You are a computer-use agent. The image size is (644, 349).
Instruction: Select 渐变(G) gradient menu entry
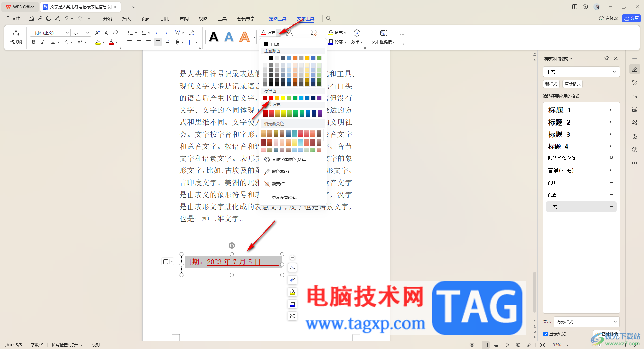click(x=279, y=184)
